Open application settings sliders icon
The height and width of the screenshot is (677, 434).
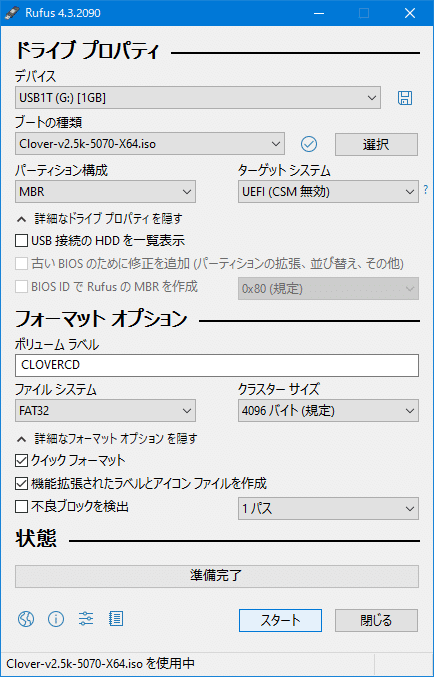pyautogui.click(x=86, y=619)
